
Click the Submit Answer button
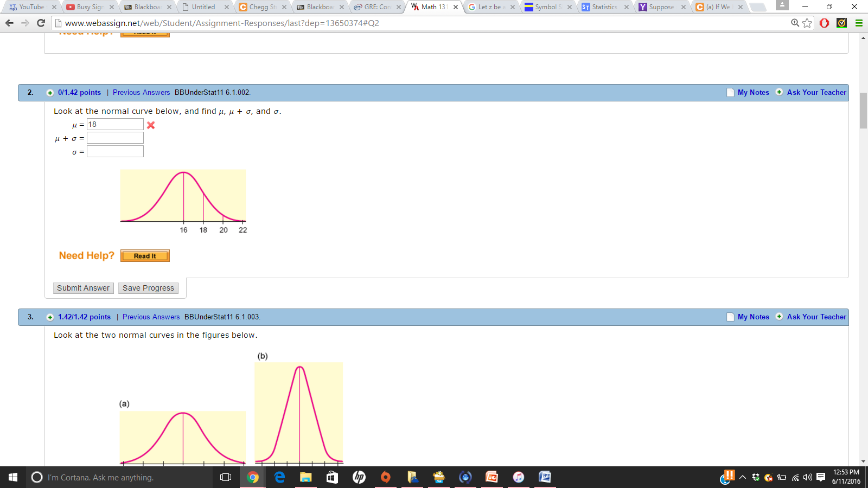point(82,288)
